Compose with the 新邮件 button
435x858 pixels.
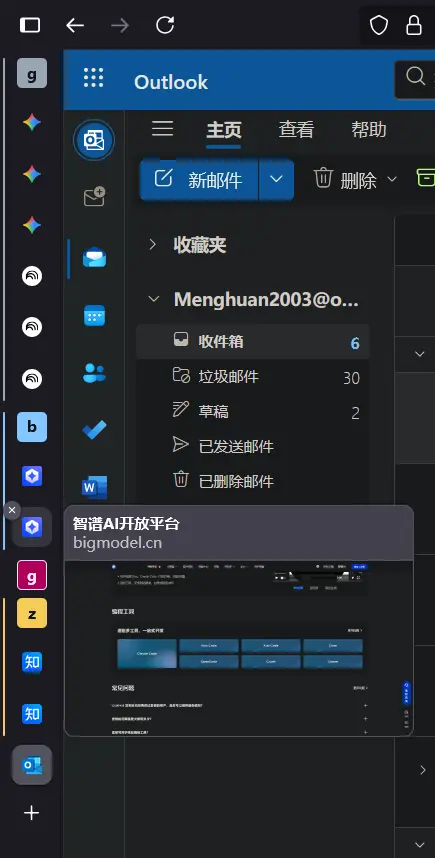point(199,179)
